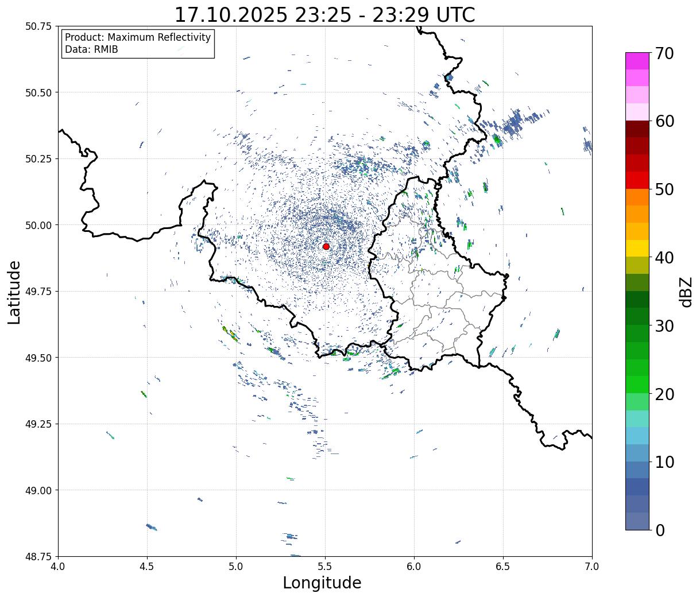Click the dark red colorbar segment just under 60
The width and height of the screenshot is (700, 597).
click(637, 129)
